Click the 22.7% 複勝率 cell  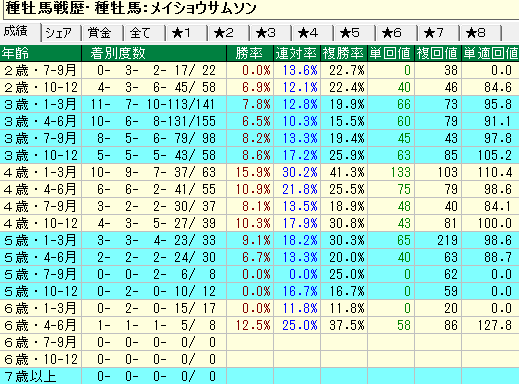[344, 70]
